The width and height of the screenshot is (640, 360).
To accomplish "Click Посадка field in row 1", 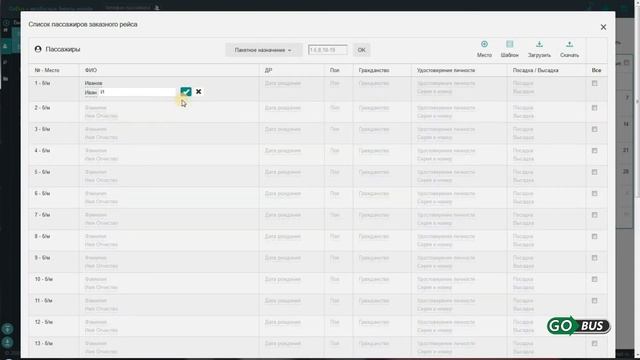I will (x=523, y=83).
